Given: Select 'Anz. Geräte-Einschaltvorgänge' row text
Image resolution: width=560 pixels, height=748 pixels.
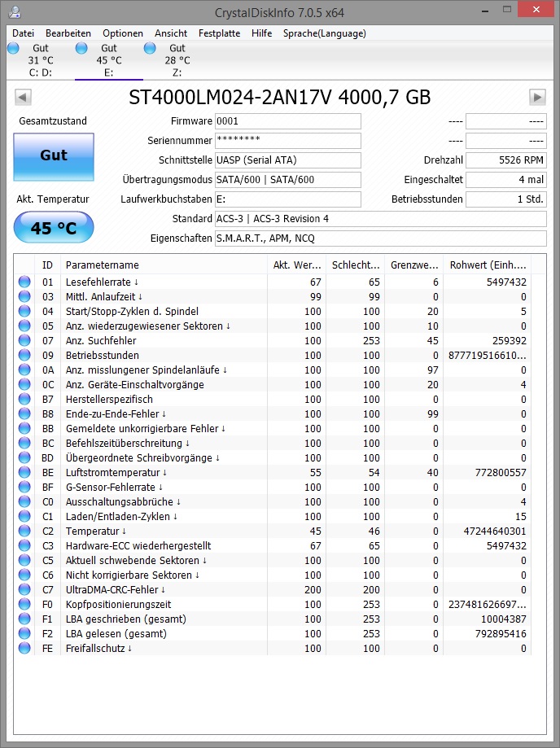Looking at the screenshot, I should 134,385.
